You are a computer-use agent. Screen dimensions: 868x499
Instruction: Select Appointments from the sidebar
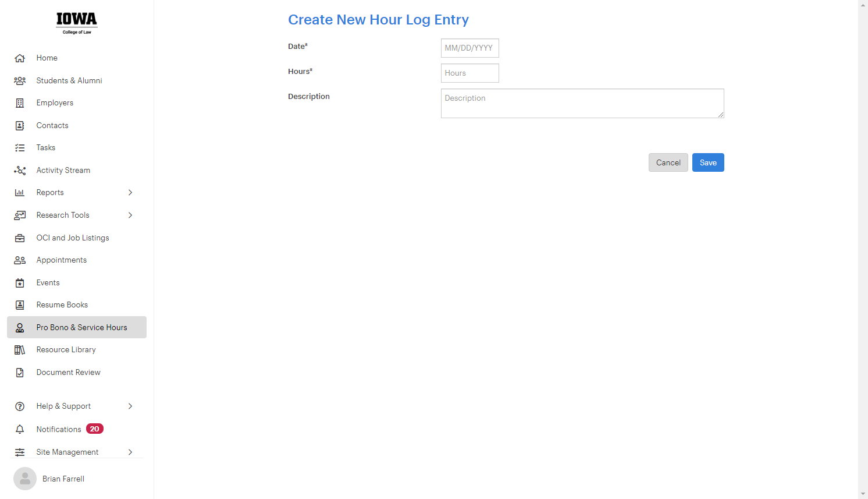click(x=77, y=260)
